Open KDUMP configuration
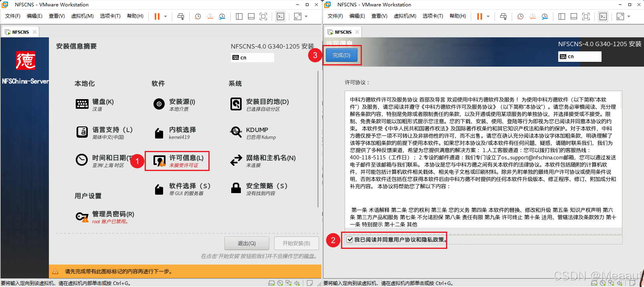The image size is (644, 287). point(253,133)
